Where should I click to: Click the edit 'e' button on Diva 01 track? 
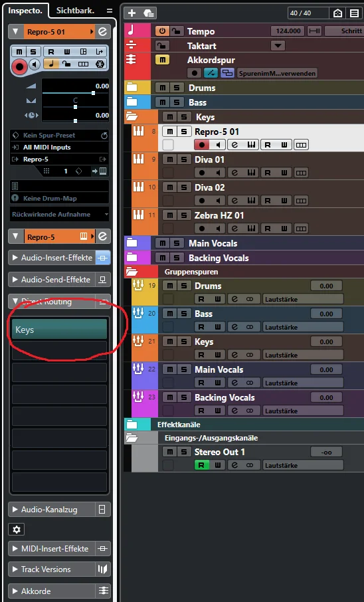click(234, 173)
